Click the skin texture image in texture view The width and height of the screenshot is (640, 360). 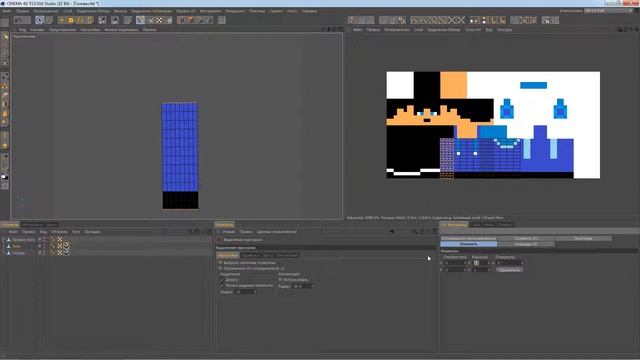click(493, 125)
